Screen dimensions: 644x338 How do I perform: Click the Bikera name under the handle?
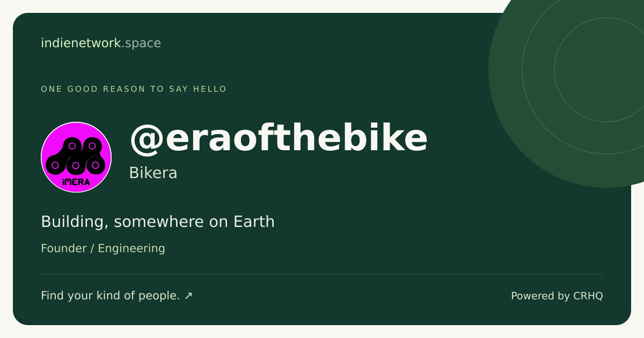click(153, 173)
